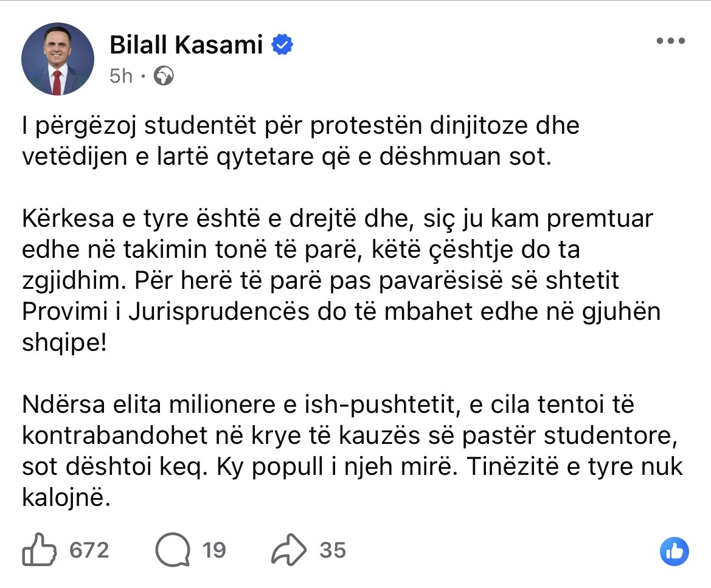Click the thumbs-up Like icon
711x588 pixels.
38,550
